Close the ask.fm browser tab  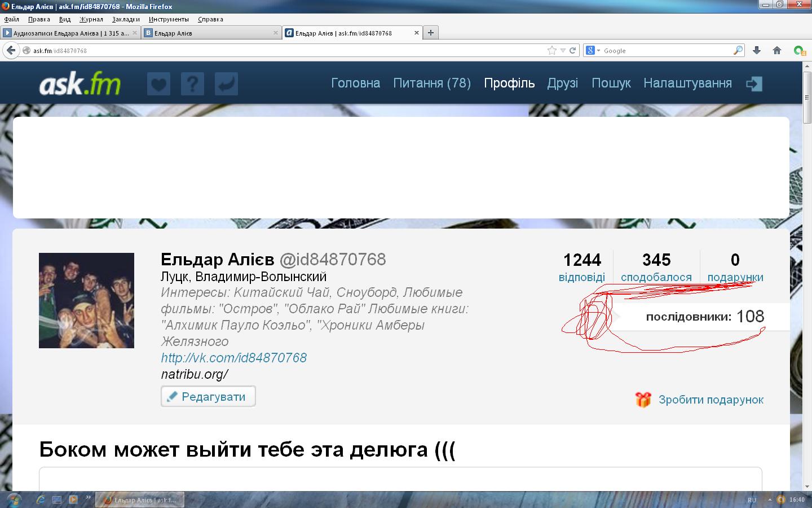tap(417, 33)
